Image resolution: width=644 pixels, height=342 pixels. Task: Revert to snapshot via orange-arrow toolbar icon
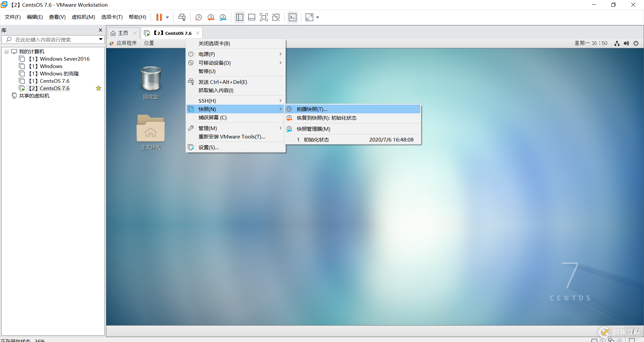[x=211, y=17]
